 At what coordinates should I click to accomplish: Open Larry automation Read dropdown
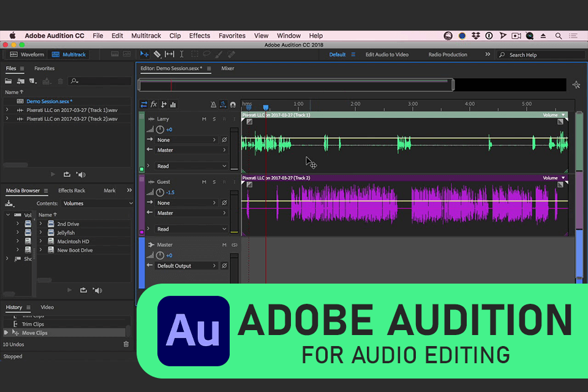(x=192, y=166)
